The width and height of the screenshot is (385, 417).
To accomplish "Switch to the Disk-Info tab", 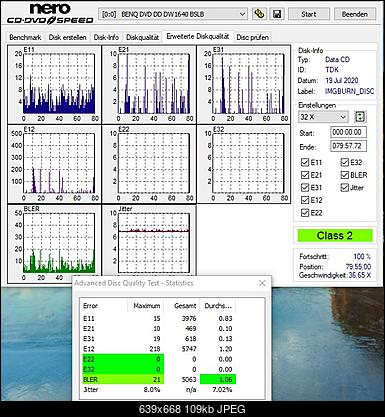I will click(x=106, y=37).
